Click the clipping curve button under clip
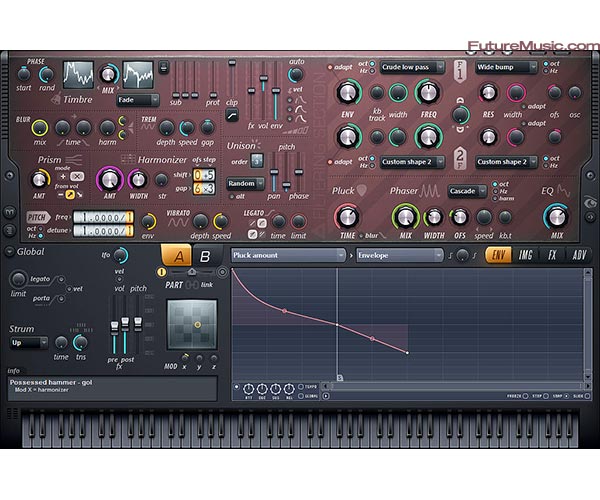The height and width of the screenshot is (500, 600). [x=232, y=115]
